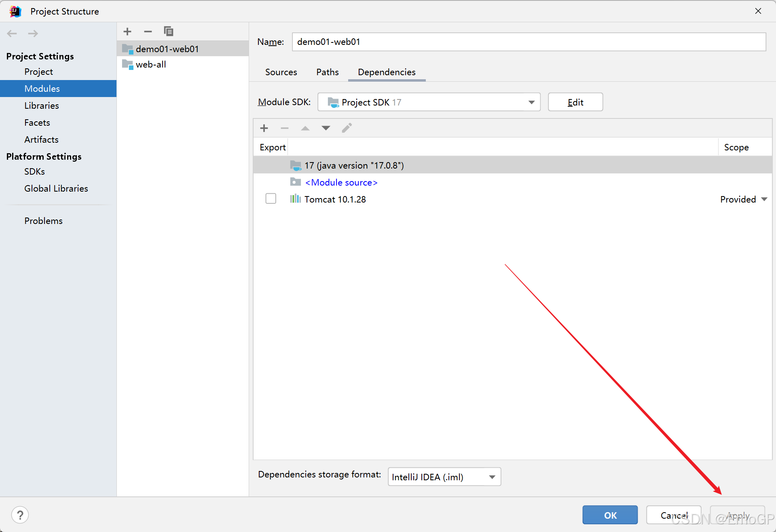The width and height of the screenshot is (776, 532).
Task: Click the Cancel button
Action: (674, 515)
